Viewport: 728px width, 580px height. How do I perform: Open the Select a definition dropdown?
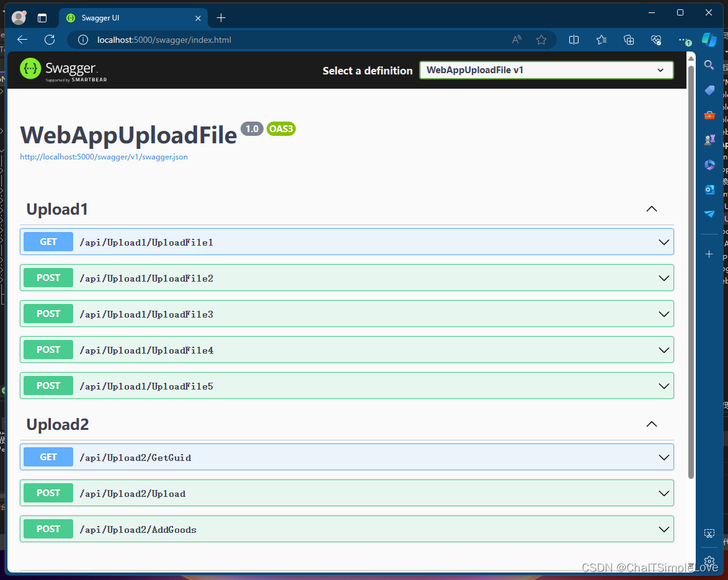pos(546,70)
